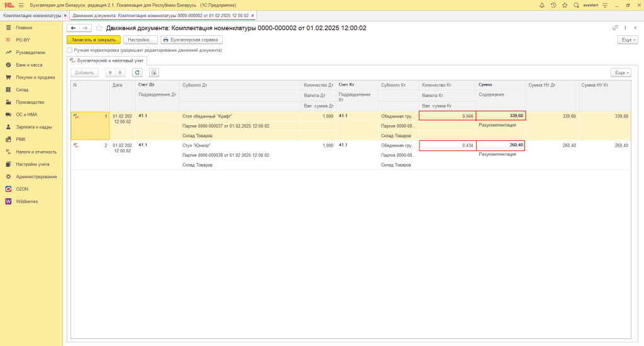This screenshot has height=346, width=644.
Task: Click the search magnifier icon
Action: point(576,5)
